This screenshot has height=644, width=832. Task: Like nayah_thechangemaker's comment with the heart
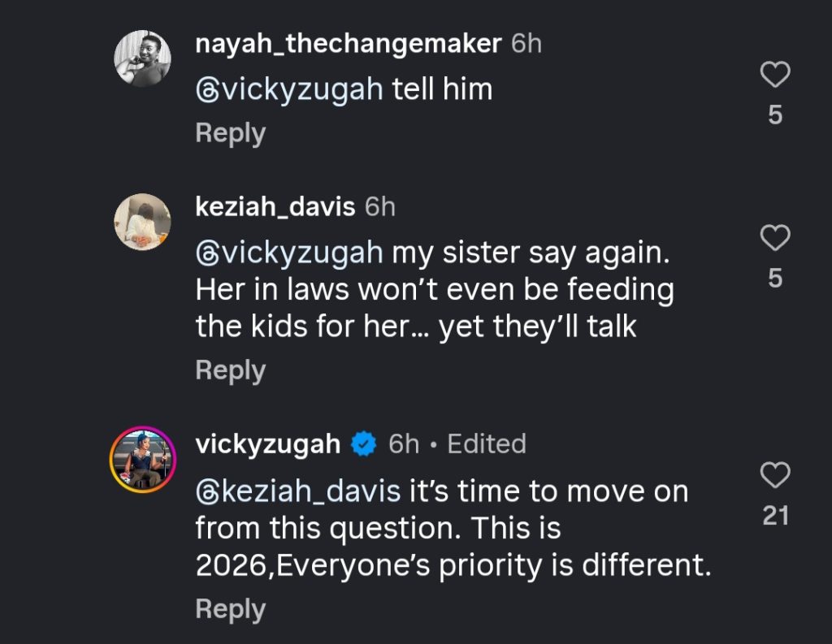pyautogui.click(x=775, y=76)
